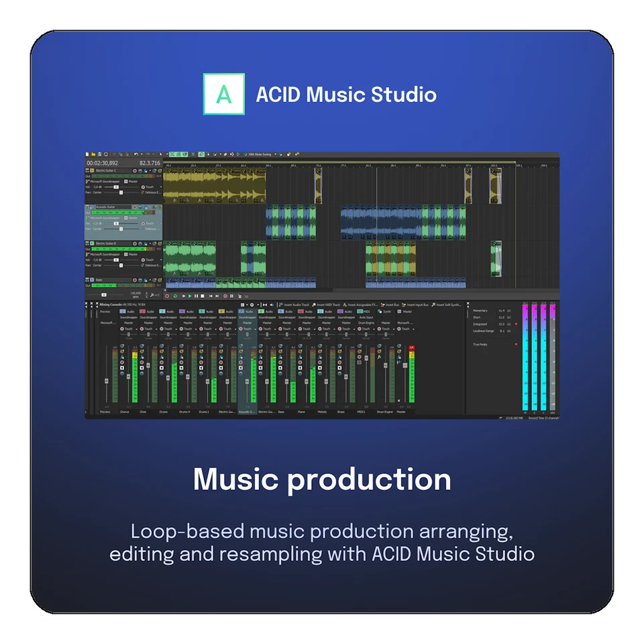Click the volume slider on Electric Guitar C
The image size is (644, 644).
tap(115, 186)
